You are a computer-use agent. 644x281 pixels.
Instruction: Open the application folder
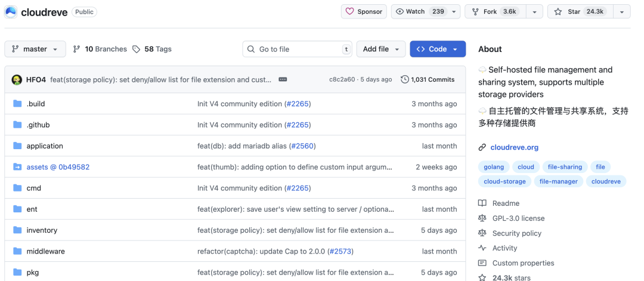coord(45,146)
